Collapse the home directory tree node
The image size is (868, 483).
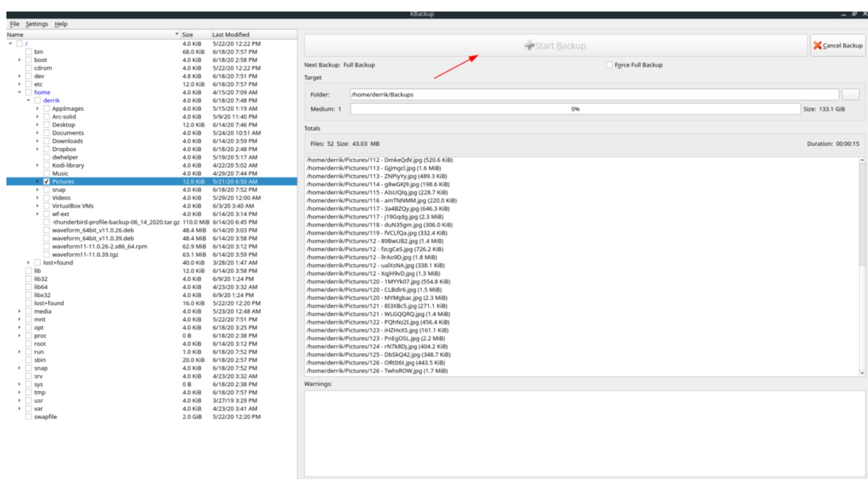[x=20, y=92]
